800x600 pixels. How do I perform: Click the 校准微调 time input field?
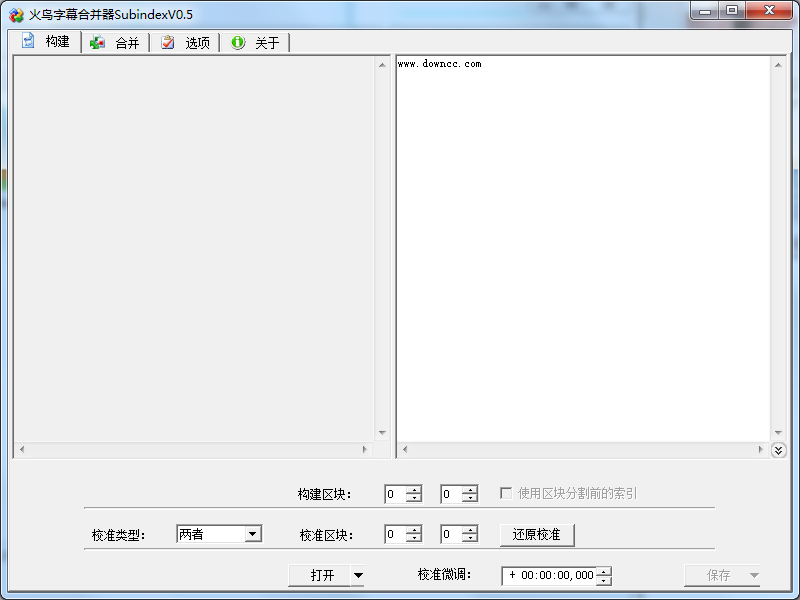550,575
